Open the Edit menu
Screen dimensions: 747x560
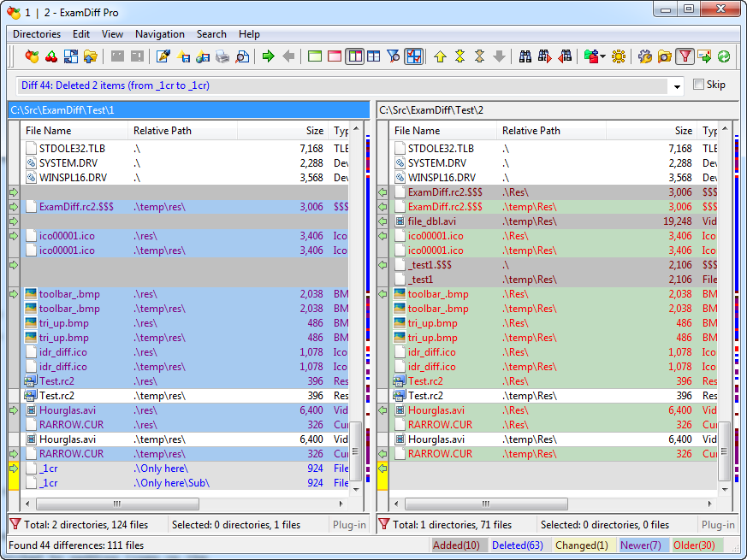81,34
